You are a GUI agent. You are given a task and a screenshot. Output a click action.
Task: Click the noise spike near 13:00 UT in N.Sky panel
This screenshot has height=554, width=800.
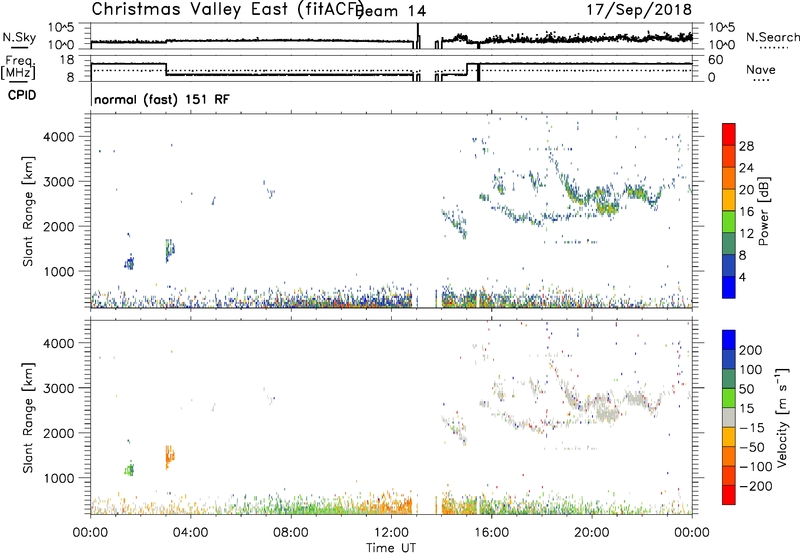pos(418,36)
